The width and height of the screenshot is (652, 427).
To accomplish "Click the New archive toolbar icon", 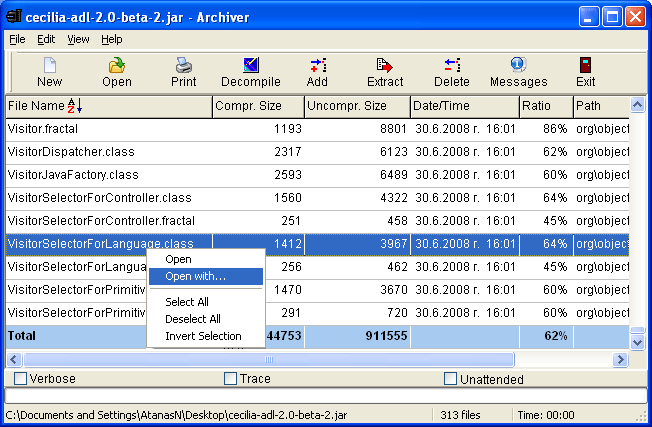I will 49,65.
